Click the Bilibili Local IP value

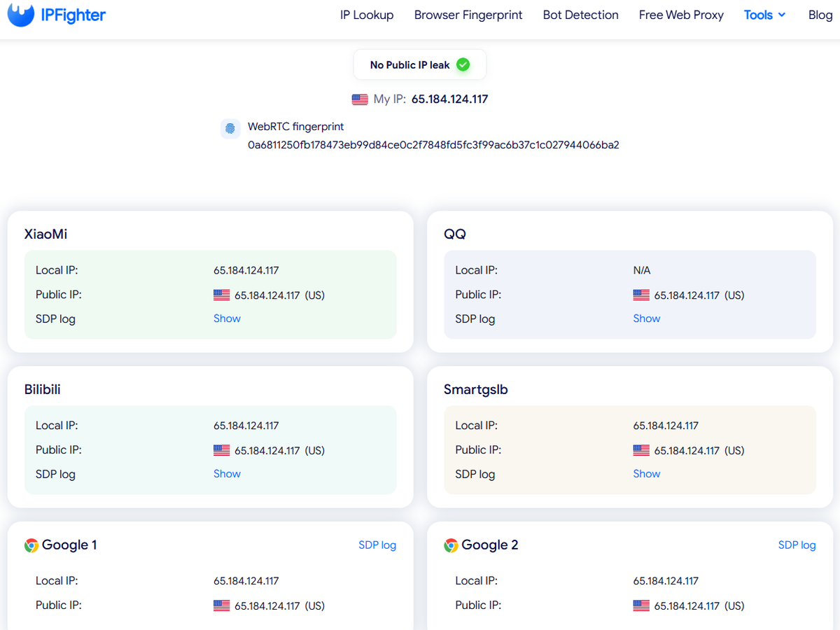[x=246, y=426]
